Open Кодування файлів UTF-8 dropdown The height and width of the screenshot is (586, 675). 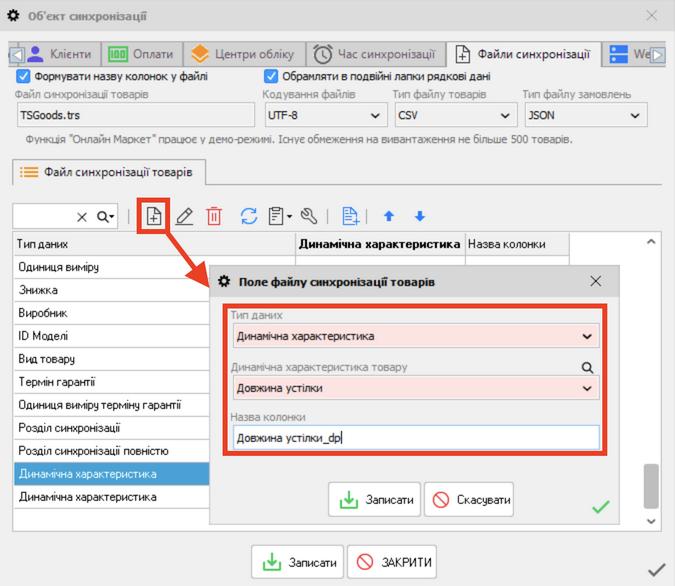pos(372,116)
